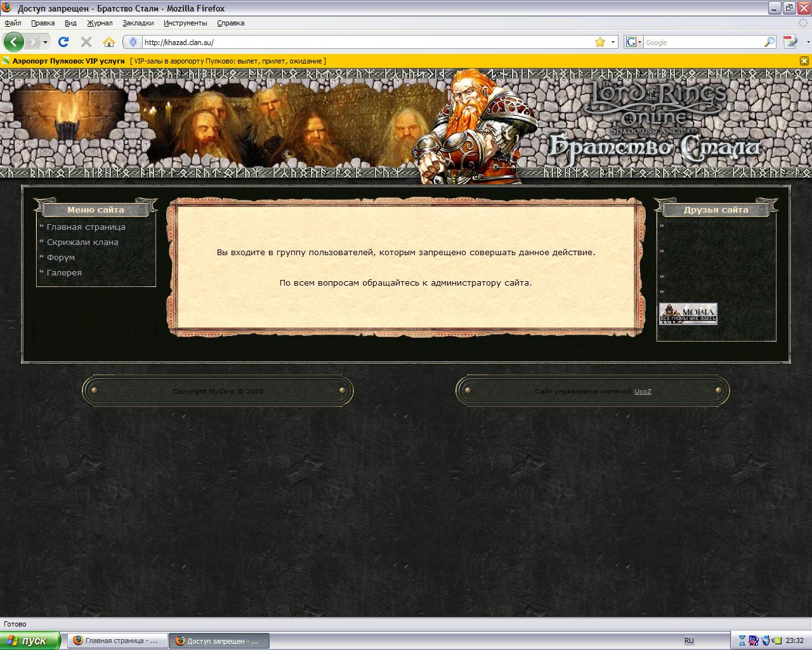This screenshot has width=812, height=650.
Task: Click the blue shield tray icon
Action: (766, 640)
